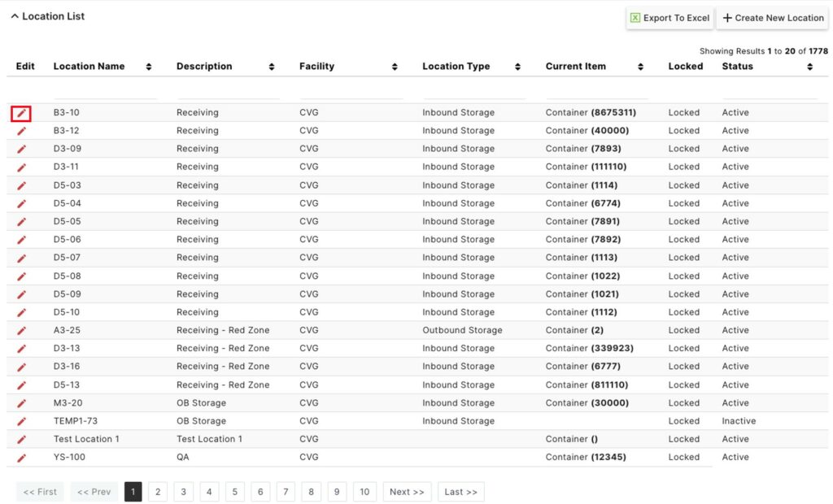The width and height of the screenshot is (833, 504).
Task: Navigate to page 7
Action: (286, 492)
